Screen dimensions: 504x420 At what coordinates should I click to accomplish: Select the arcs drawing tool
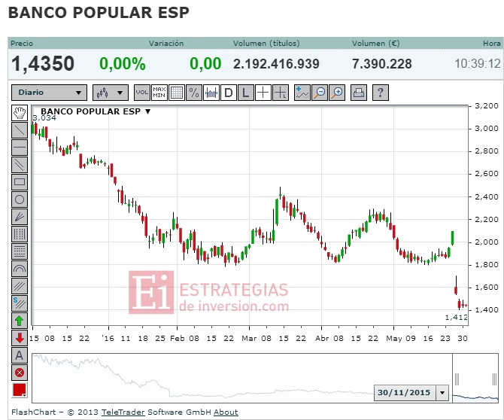pos(20,269)
